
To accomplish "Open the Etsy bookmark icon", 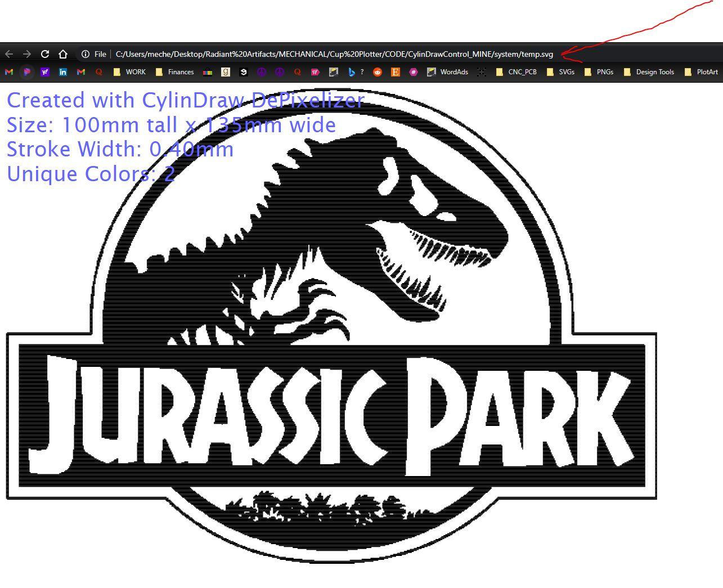I will coord(396,71).
